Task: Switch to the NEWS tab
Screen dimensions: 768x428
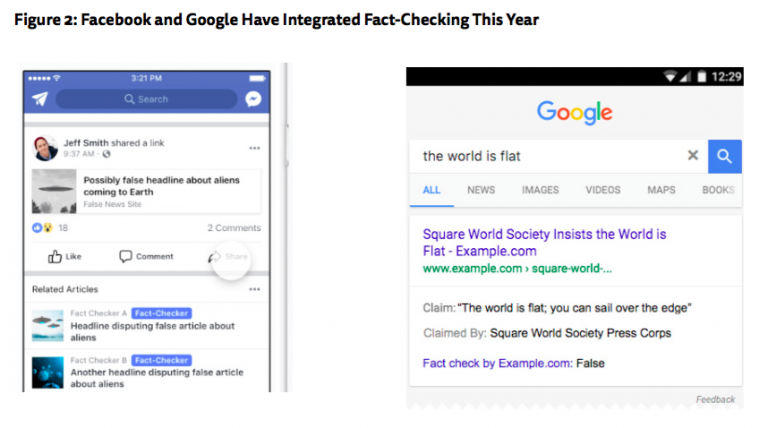Action: [x=481, y=190]
